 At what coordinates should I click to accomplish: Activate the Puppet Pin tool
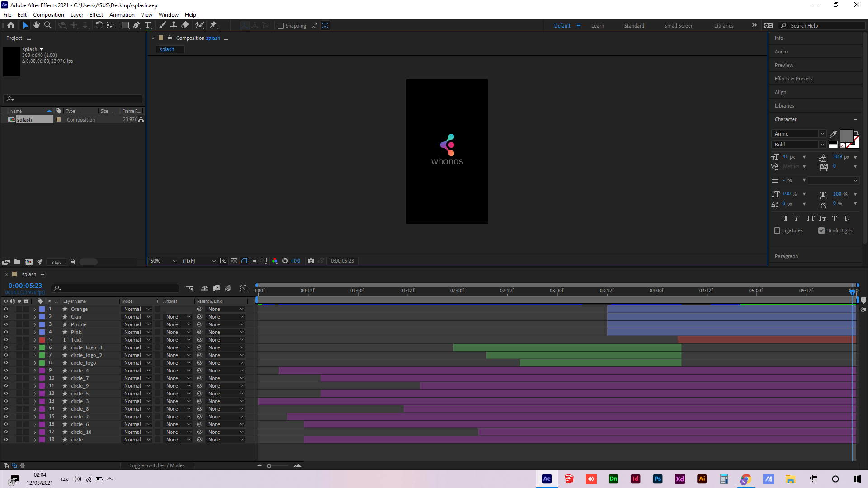tap(213, 25)
